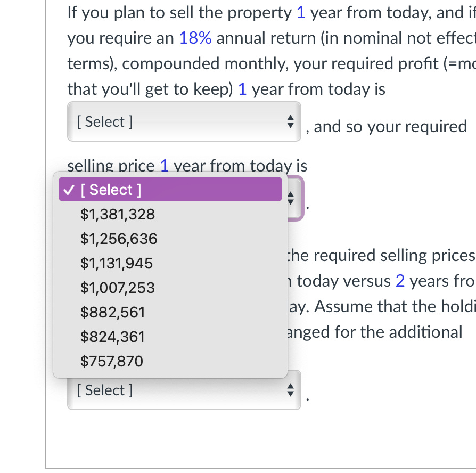
Task: Select the $1,256,636 option
Action: click(119, 239)
